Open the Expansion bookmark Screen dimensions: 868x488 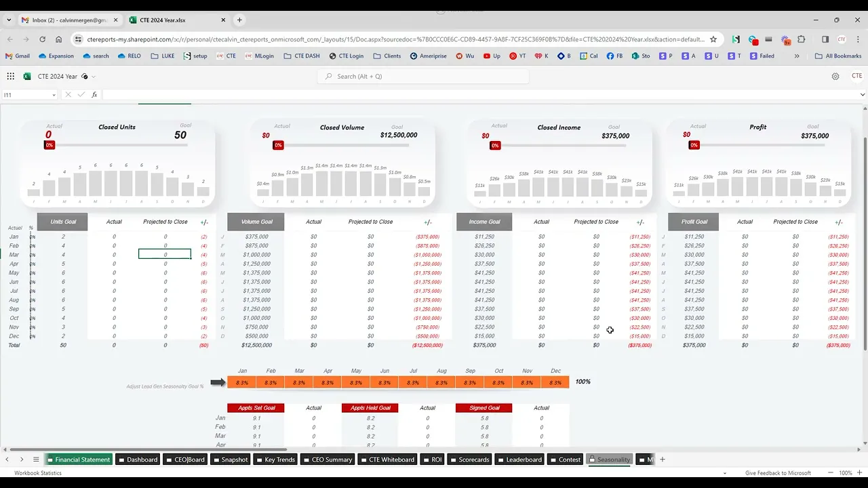point(56,56)
